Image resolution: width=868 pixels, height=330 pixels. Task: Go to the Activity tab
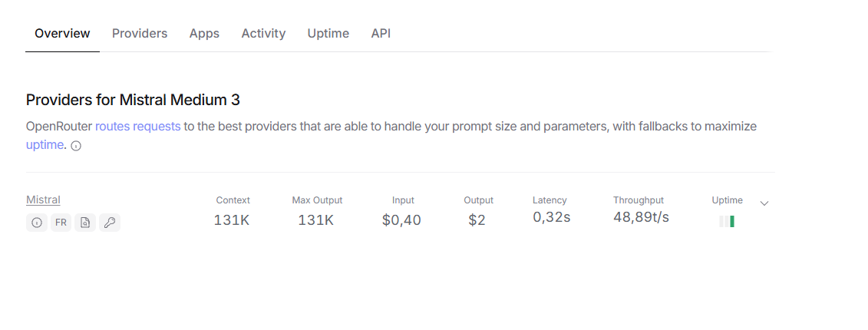263,33
